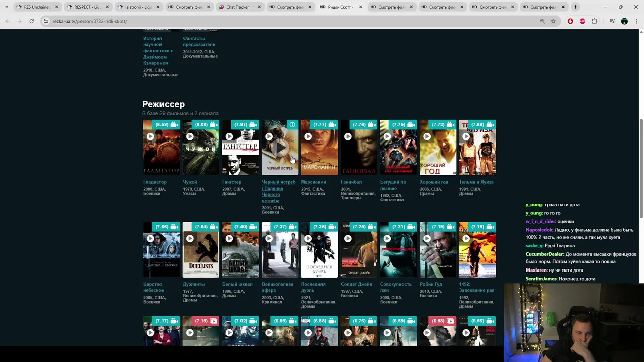Click the camera icon beside Гладиатор rating 8.59
644x362 pixels.
[x=174, y=124]
